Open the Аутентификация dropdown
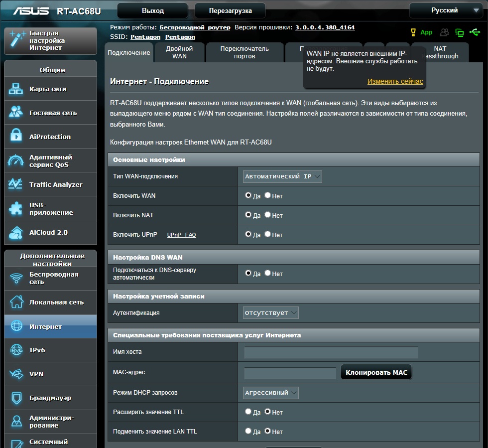This screenshot has width=488, height=448. (271, 313)
